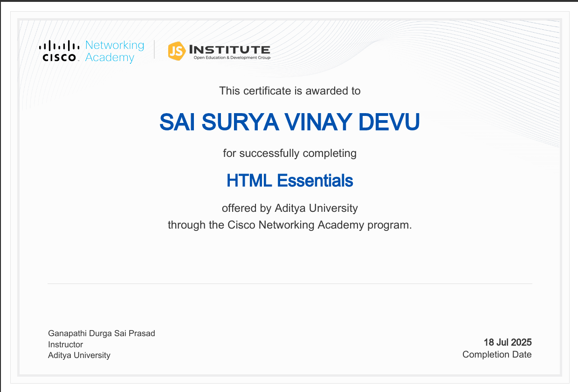
Task: Select the Institute wordmark logo
Action: (x=229, y=49)
